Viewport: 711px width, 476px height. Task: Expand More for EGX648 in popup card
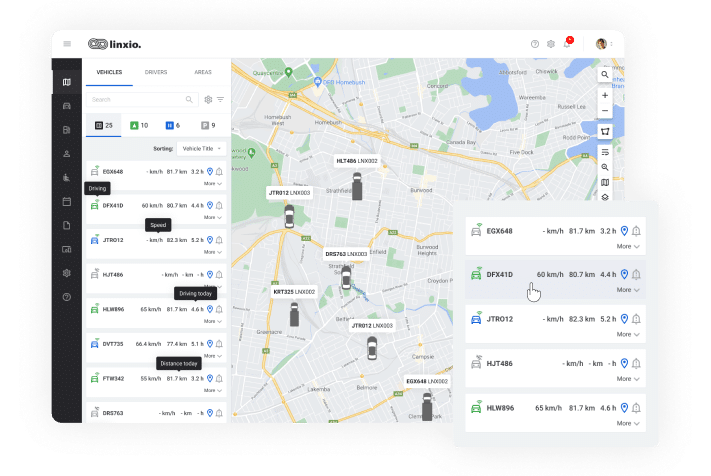click(627, 245)
